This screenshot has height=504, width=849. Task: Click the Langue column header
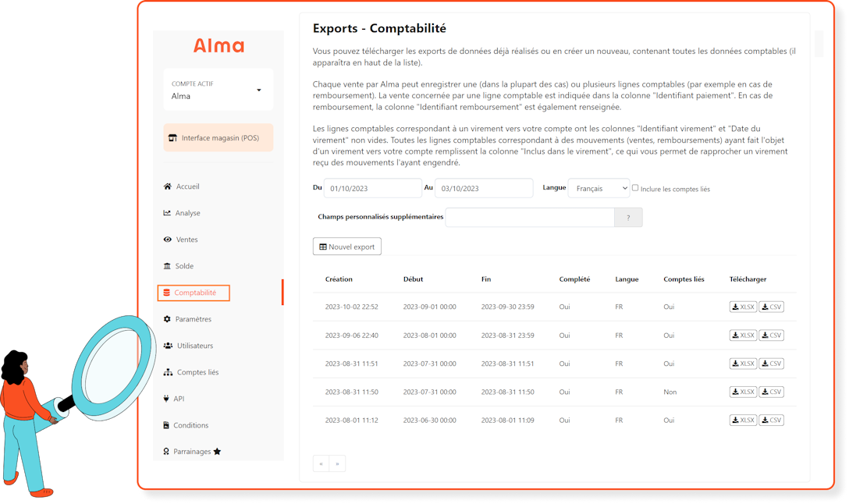click(627, 279)
